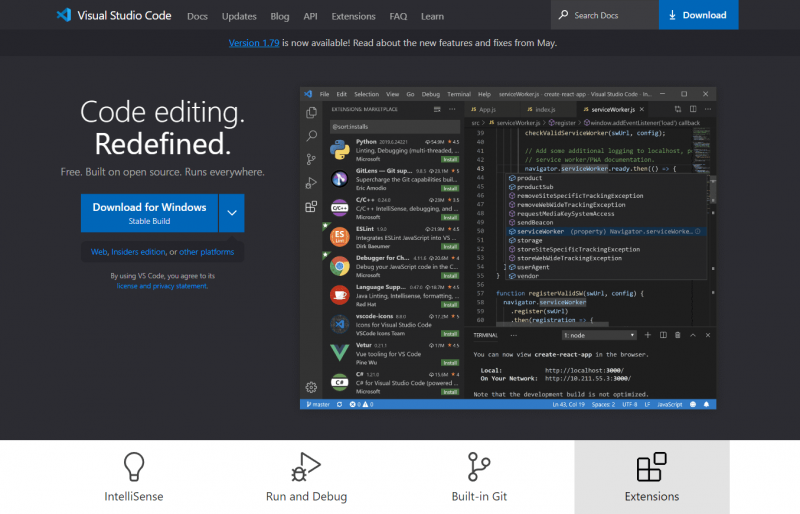The image size is (800, 514).
Task: Follow the Insiders edition link
Action: point(138,252)
